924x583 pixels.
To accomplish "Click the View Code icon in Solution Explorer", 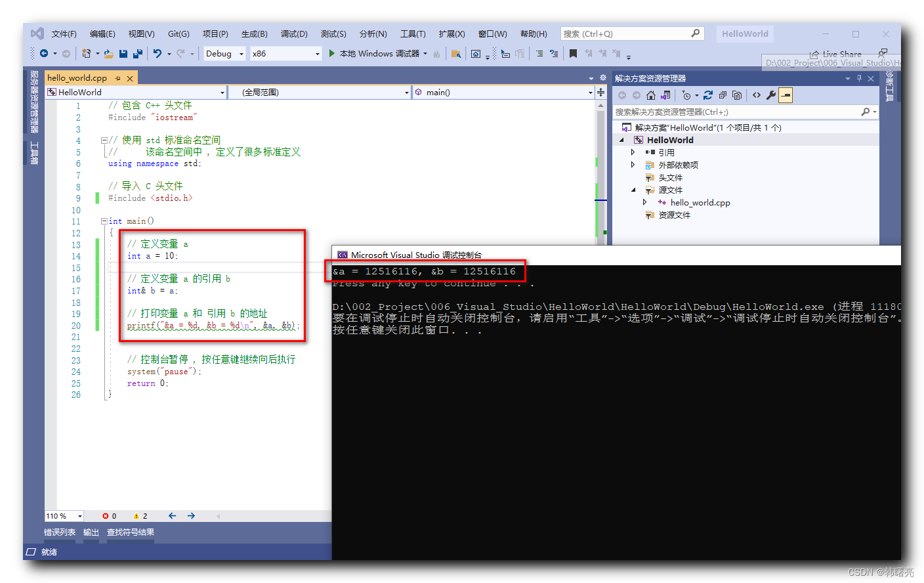I will (x=757, y=95).
